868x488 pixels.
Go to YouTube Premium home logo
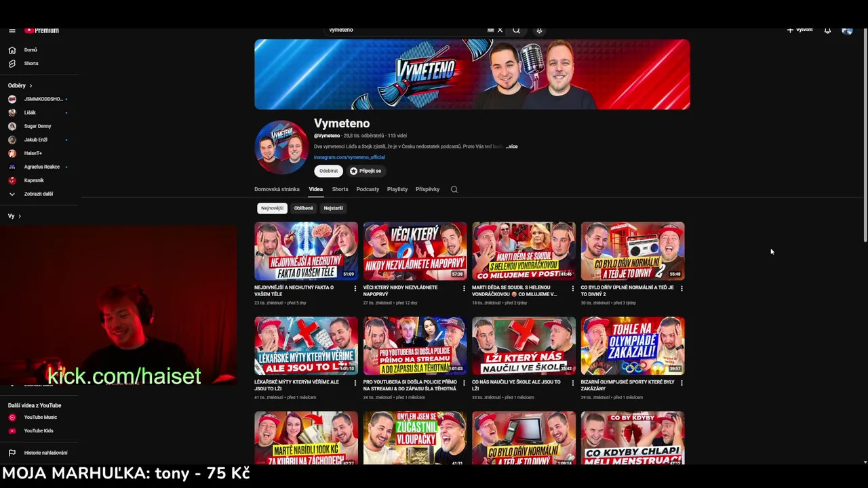click(x=42, y=30)
